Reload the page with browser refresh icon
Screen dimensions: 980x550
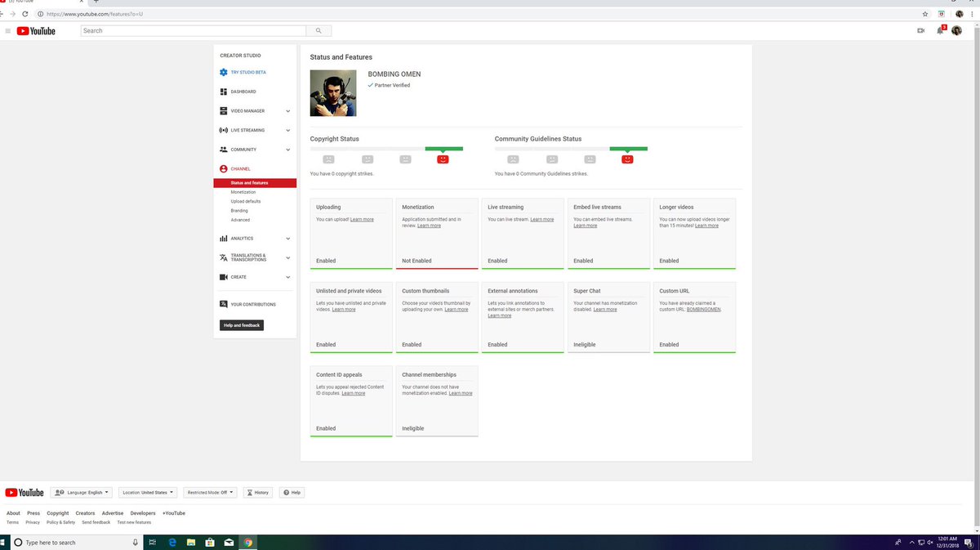pos(25,14)
